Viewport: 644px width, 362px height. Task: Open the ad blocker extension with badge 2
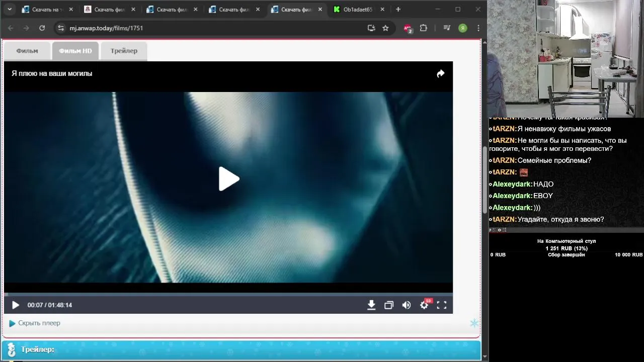(408, 29)
